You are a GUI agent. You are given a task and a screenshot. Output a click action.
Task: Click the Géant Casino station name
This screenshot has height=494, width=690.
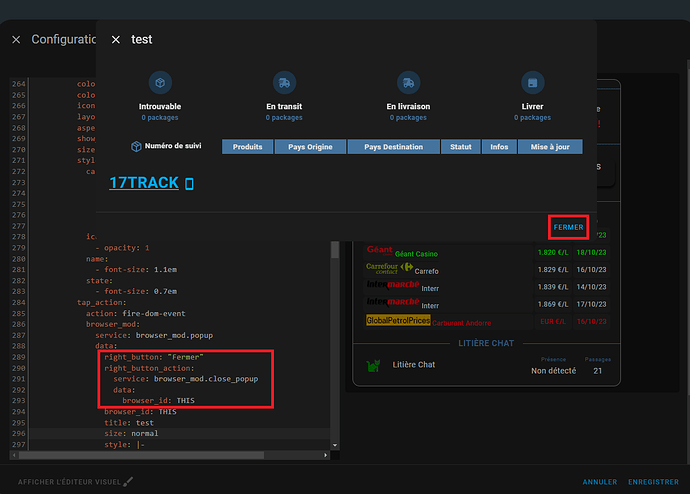(416, 254)
